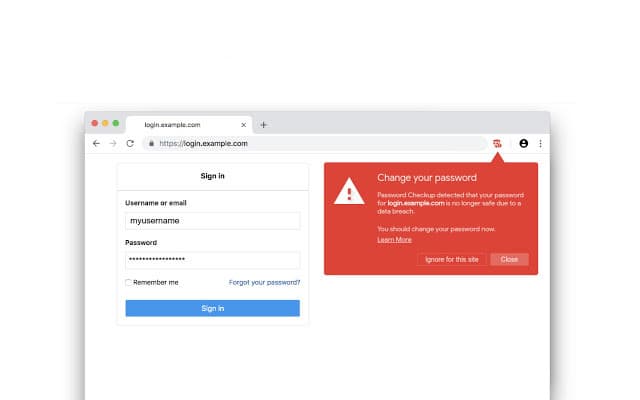The image size is (640, 400).
Task: Click the browser forward arrow
Action: [113, 143]
